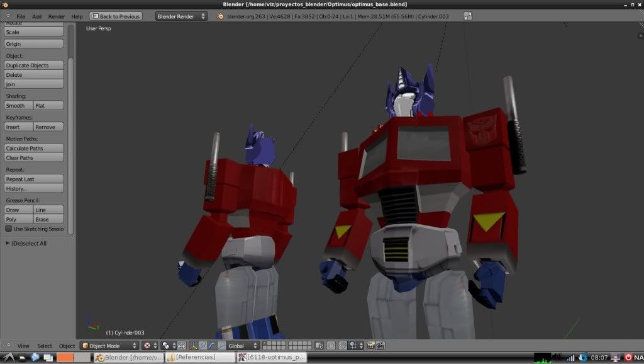This screenshot has height=364, width=644.
Task: Toggle the second layer button group
Action: click(300, 346)
